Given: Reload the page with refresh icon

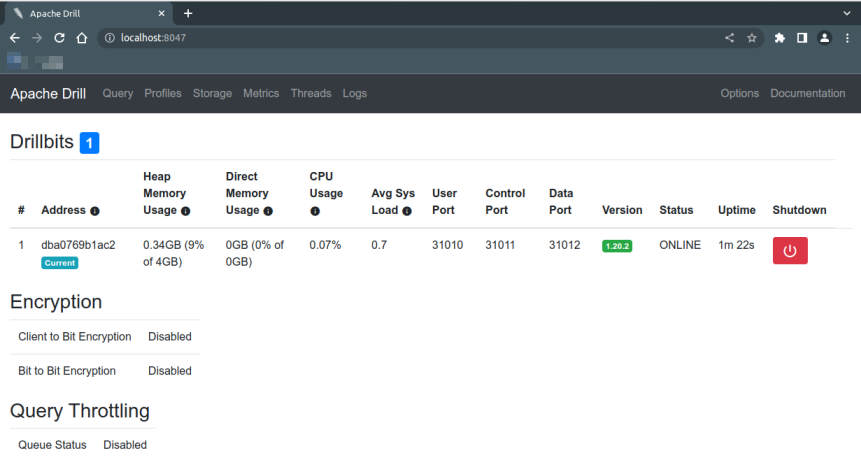Looking at the screenshot, I should (59, 38).
